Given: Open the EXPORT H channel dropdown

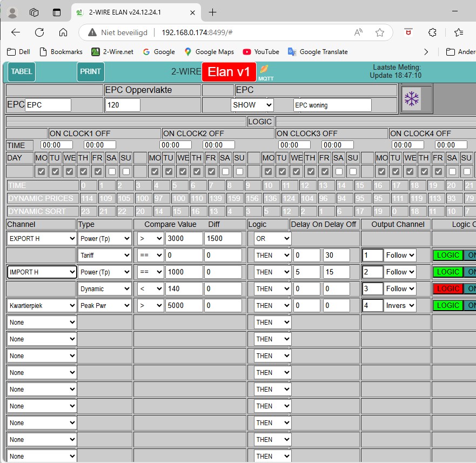Looking at the screenshot, I should coord(42,239).
